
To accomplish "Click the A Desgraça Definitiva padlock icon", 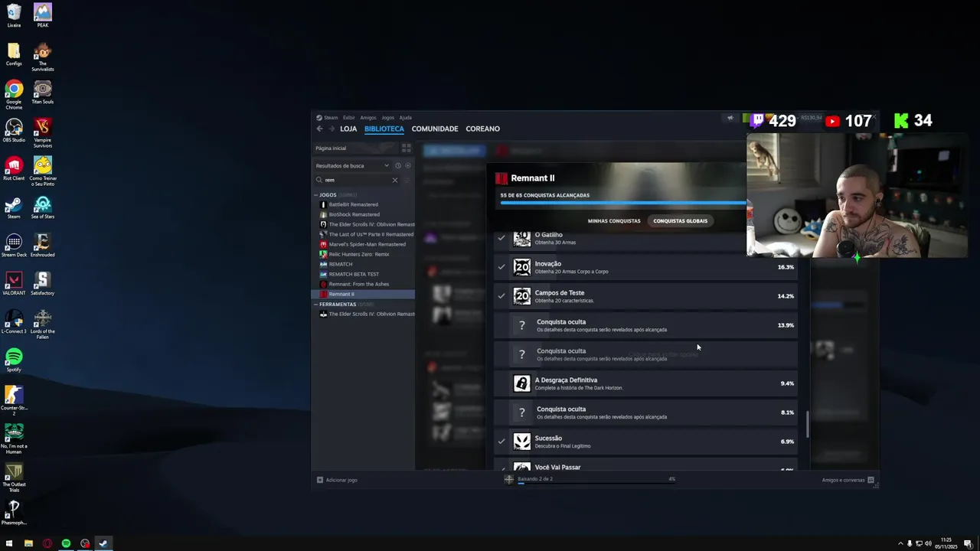I will (x=521, y=383).
